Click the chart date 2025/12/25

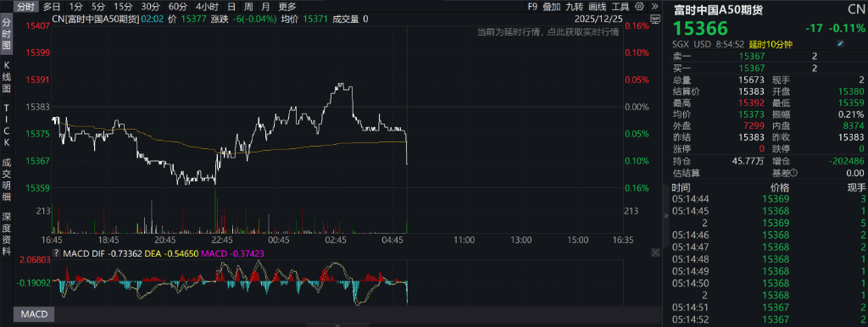click(598, 19)
